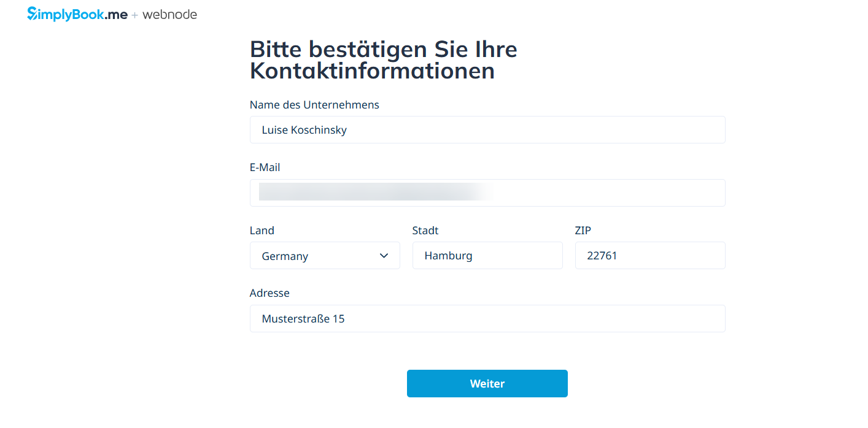The width and height of the screenshot is (868, 428).
Task: Click the plus sign between the logos
Action: pyautogui.click(x=134, y=15)
